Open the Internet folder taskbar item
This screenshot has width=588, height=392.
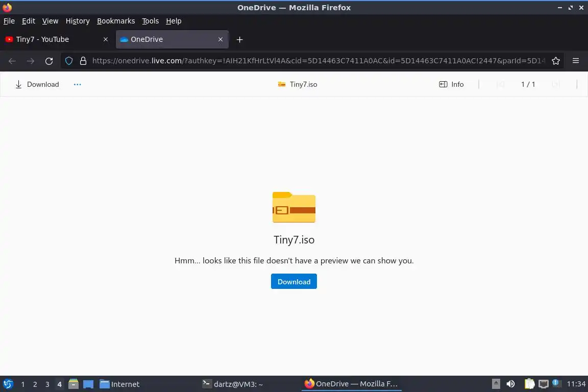coord(119,384)
